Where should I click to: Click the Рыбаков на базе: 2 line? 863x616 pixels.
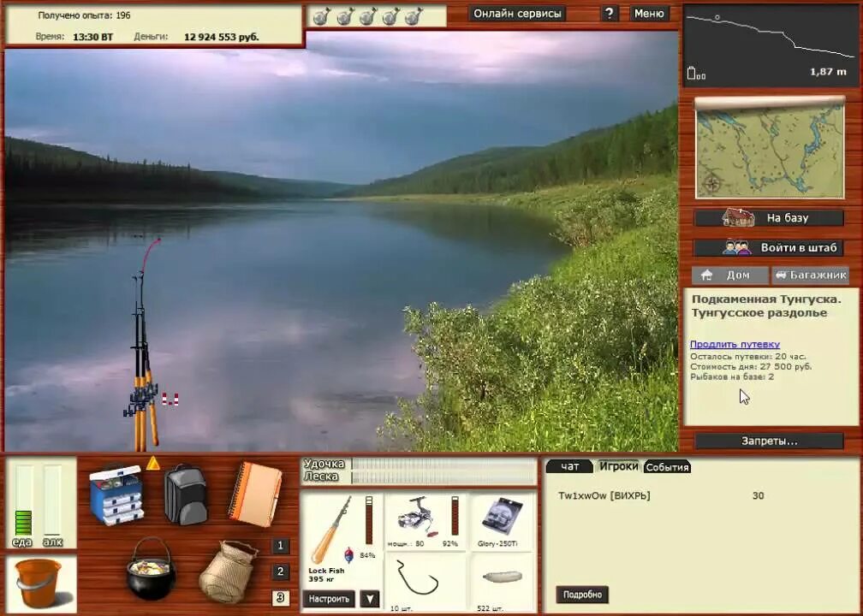(x=732, y=376)
